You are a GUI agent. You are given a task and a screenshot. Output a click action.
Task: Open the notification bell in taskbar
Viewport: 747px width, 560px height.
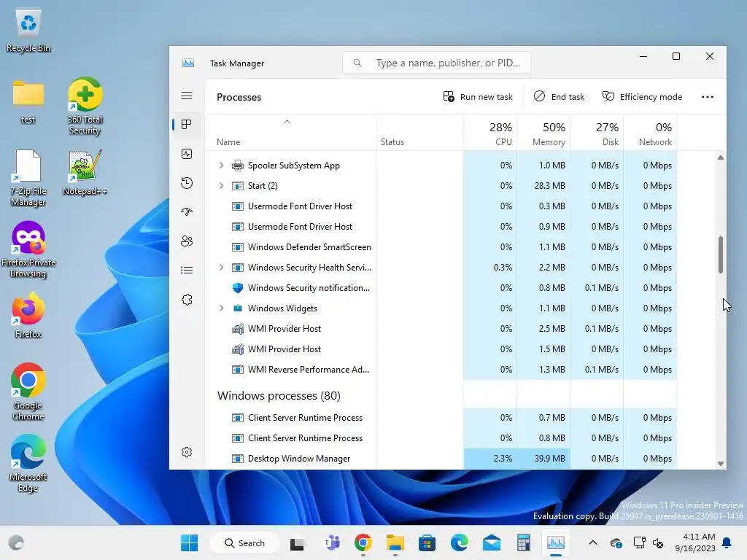click(727, 542)
